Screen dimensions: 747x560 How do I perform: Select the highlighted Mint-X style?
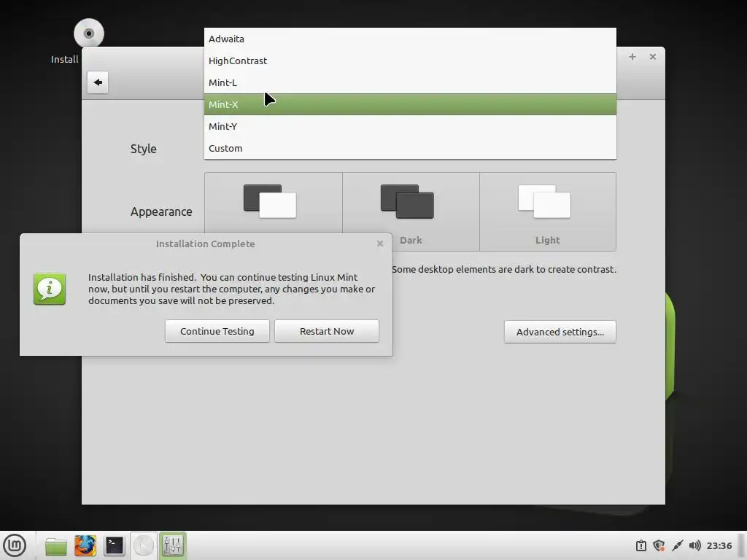pyautogui.click(x=410, y=104)
